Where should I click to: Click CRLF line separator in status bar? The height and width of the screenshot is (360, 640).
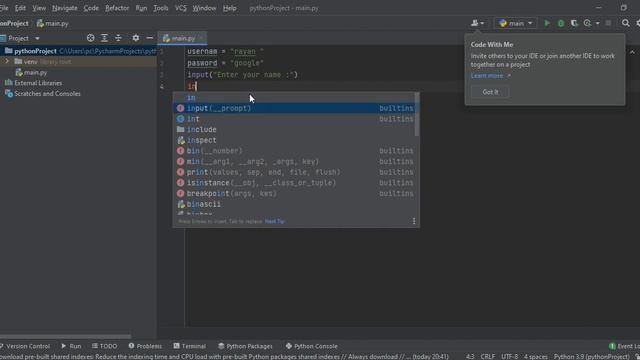[488, 356]
